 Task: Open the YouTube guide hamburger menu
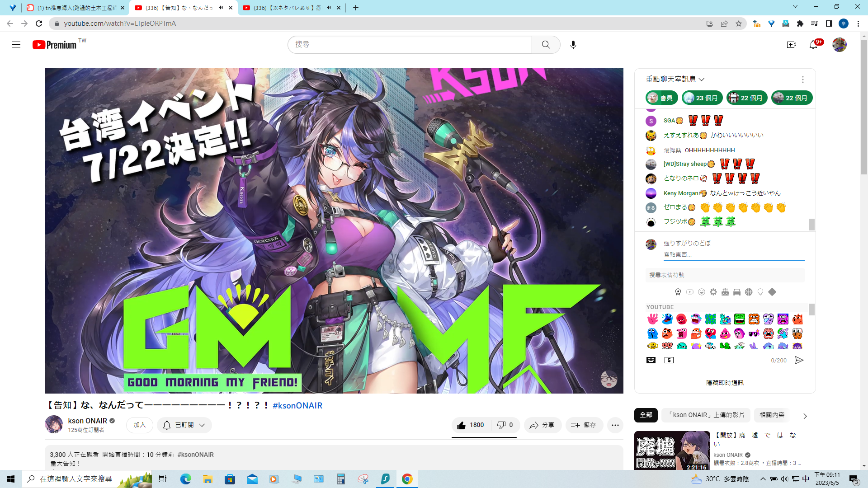[x=16, y=45]
